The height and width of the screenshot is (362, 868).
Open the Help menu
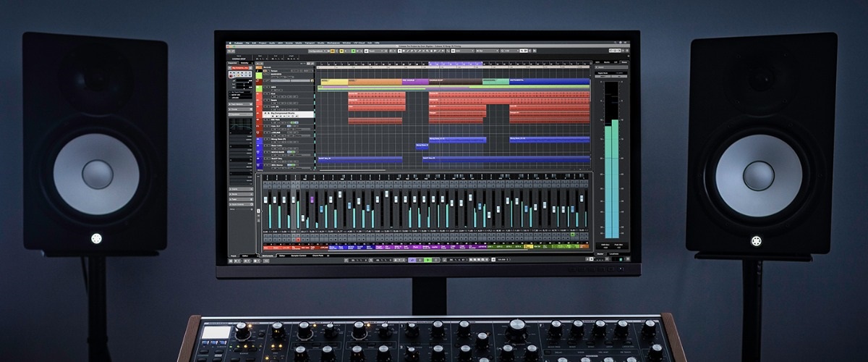pos(377,43)
